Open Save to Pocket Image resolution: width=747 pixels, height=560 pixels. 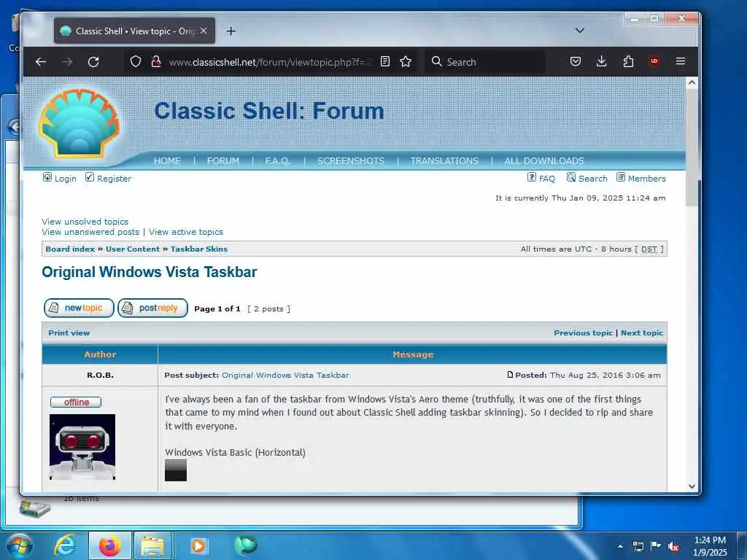[x=576, y=61]
